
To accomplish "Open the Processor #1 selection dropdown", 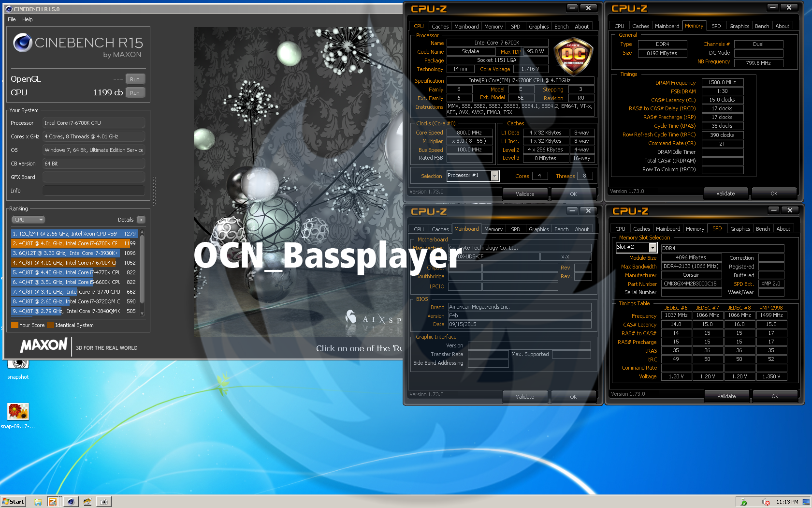I will pyautogui.click(x=494, y=176).
